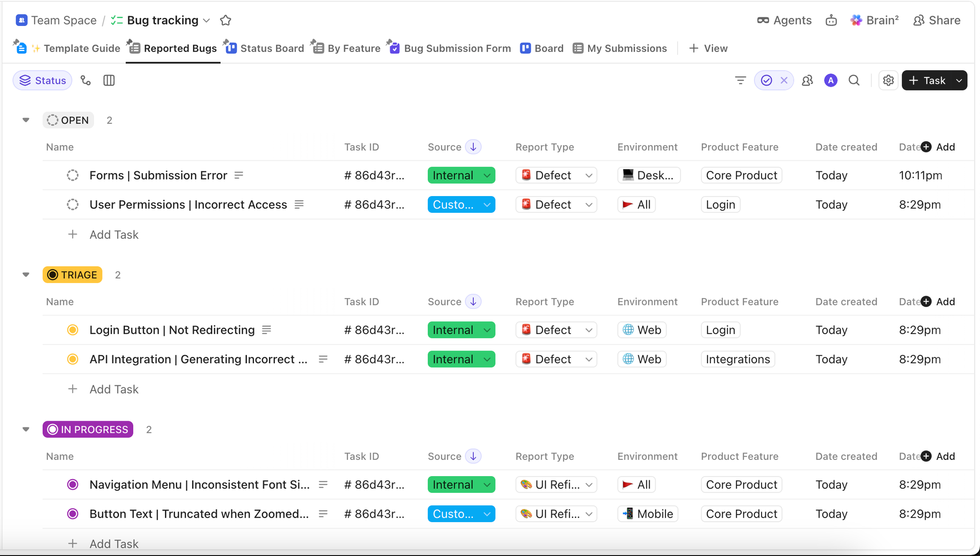Open Report Type dropdown for User Permissions
Viewport: 980px width, 556px height.
pyautogui.click(x=556, y=204)
